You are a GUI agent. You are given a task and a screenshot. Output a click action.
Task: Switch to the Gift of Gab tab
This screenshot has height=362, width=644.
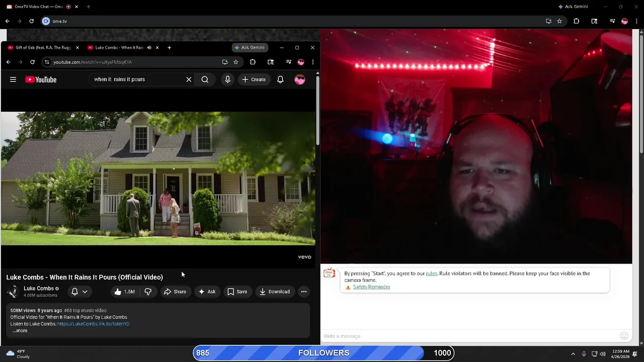click(x=43, y=48)
